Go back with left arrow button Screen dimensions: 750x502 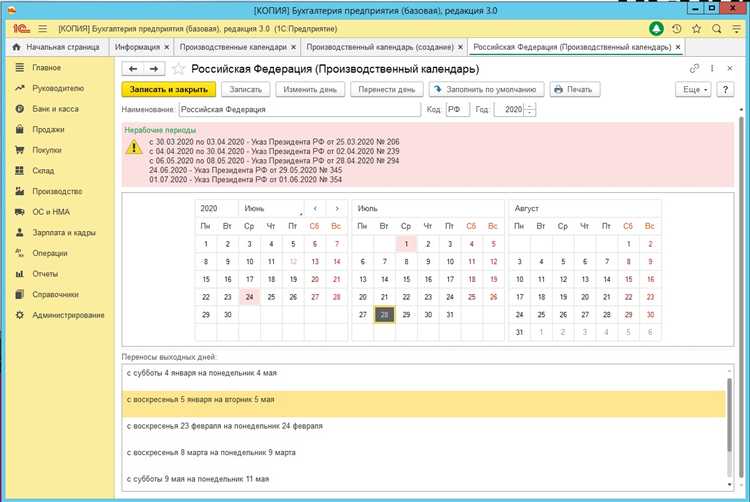[133, 69]
